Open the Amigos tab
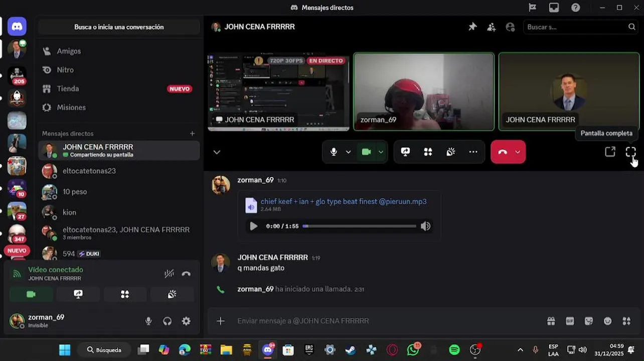The image size is (644, 361). [119, 51]
